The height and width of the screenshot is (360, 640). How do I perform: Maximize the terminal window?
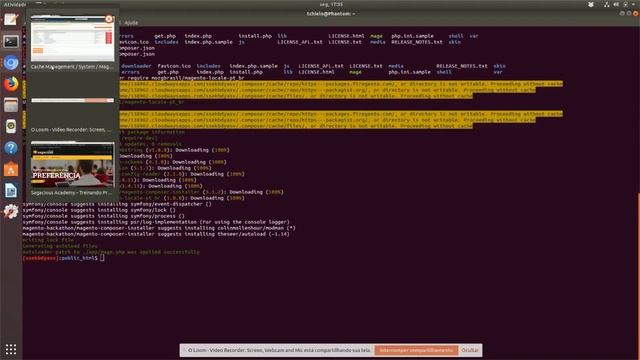[629, 13]
